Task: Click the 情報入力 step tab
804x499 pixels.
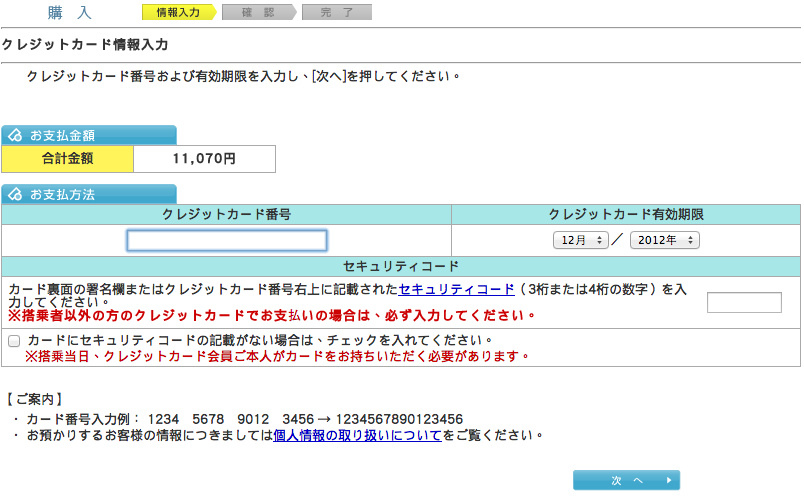Action: click(179, 12)
